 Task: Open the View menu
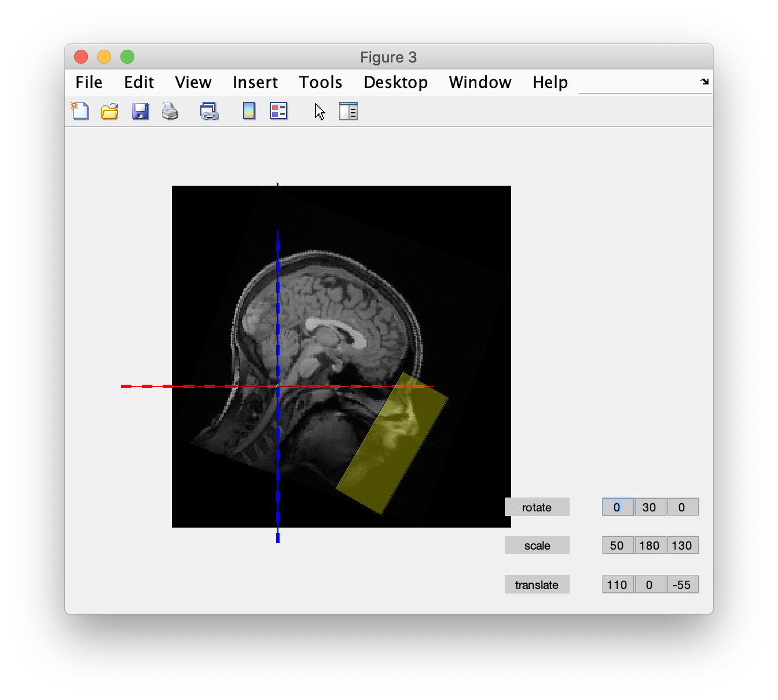193,82
